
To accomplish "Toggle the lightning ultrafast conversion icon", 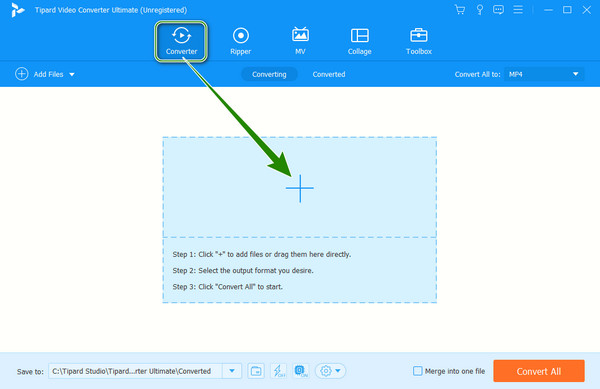I will 279,371.
